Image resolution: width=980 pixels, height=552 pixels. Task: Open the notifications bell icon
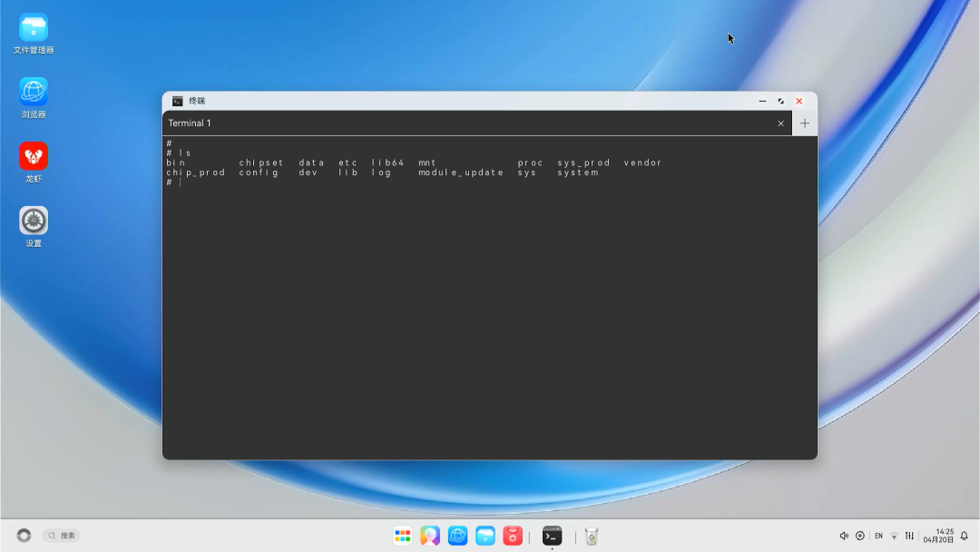pos(965,536)
